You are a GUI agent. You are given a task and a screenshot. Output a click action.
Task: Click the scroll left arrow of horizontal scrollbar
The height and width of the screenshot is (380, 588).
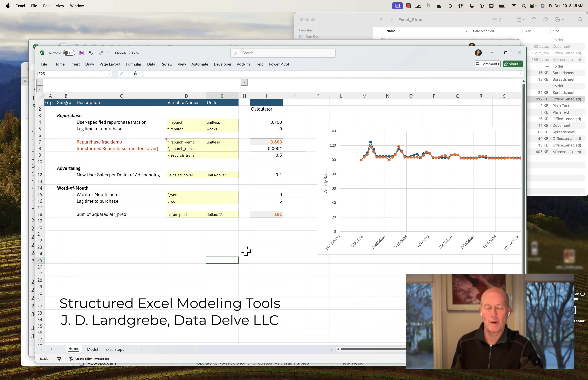[x=338, y=349]
